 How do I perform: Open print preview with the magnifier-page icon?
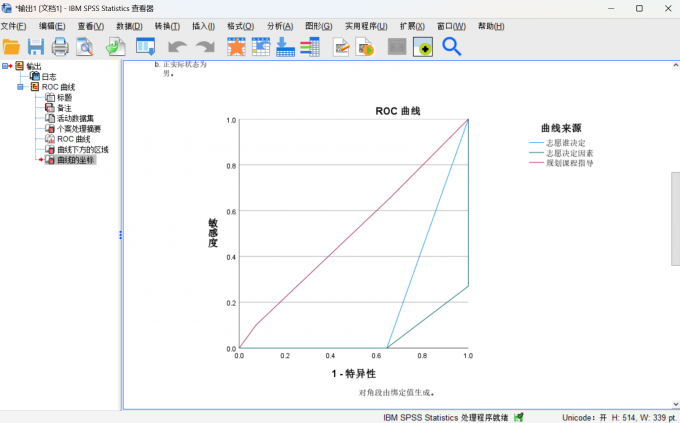(x=85, y=47)
